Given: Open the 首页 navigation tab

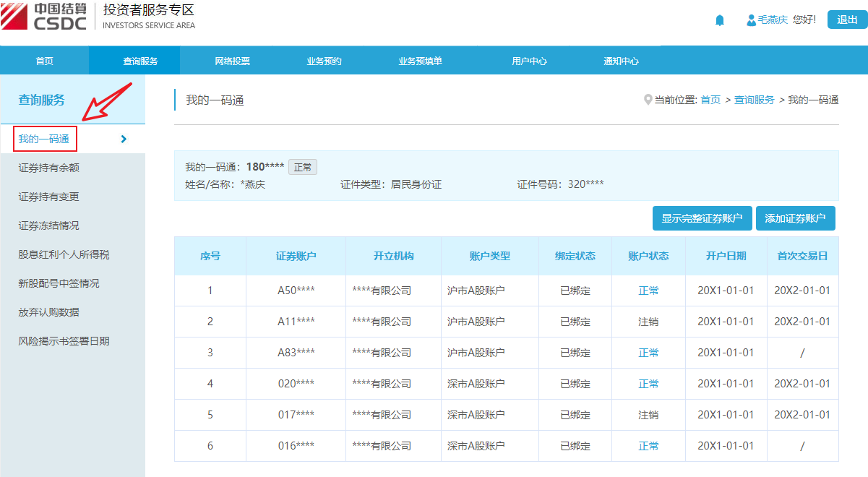Looking at the screenshot, I should [x=45, y=61].
